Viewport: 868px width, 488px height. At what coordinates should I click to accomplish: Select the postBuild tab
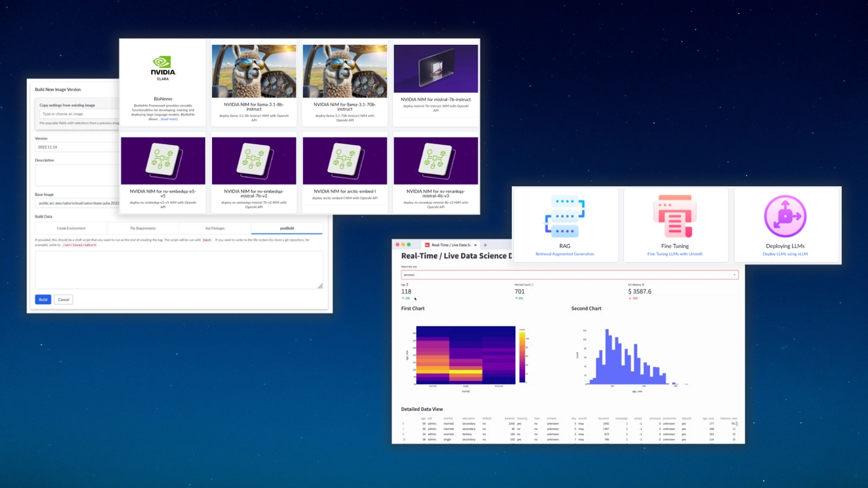tap(287, 228)
